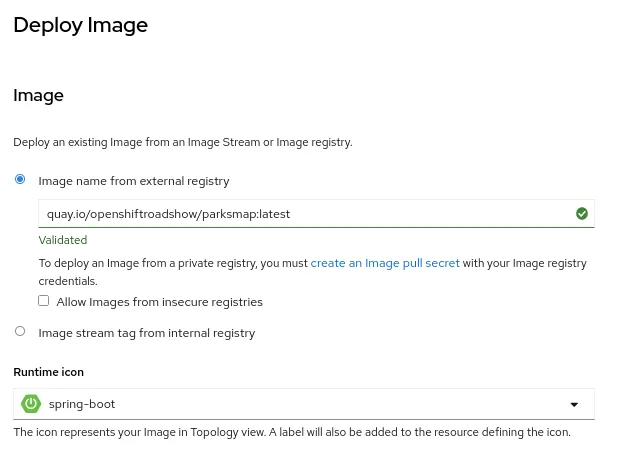Click the "Deploy an existing Image" description text

click(182, 142)
